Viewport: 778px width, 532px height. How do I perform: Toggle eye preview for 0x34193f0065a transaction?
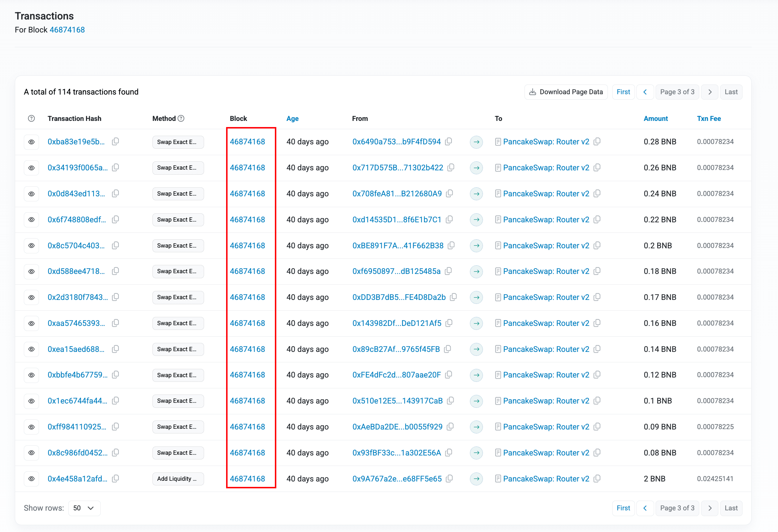pos(31,168)
